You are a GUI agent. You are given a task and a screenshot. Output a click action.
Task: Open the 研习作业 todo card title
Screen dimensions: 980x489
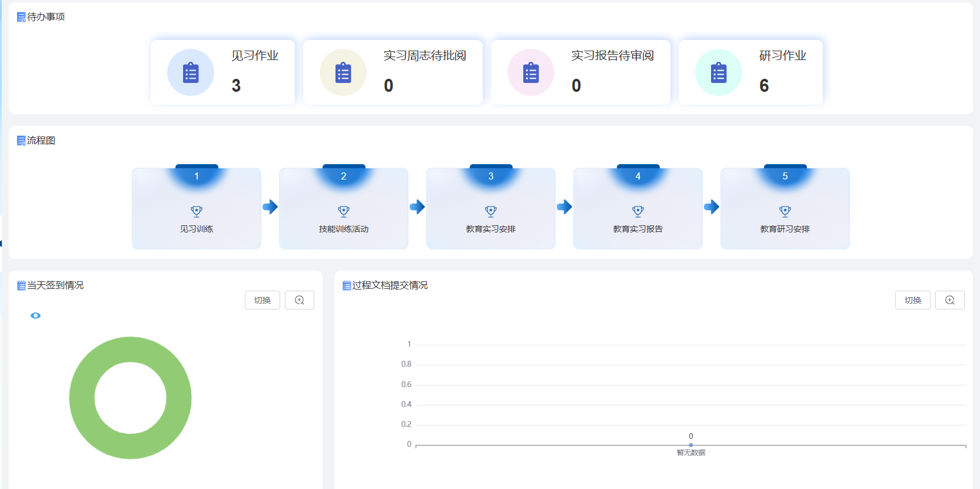(783, 55)
